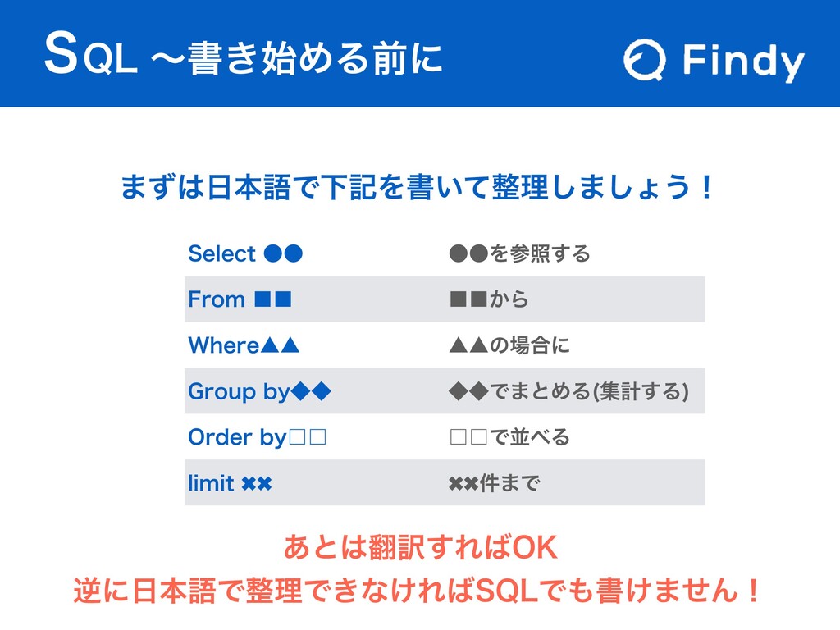Click the Findy brand name text
Viewport: 840px width, 630px height.
743,63
